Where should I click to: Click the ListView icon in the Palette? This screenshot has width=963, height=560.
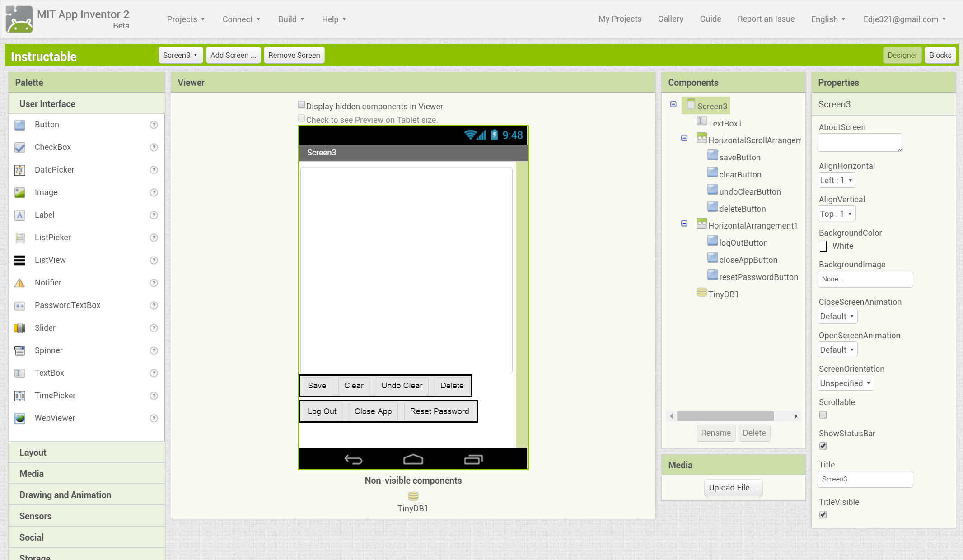[x=20, y=260]
